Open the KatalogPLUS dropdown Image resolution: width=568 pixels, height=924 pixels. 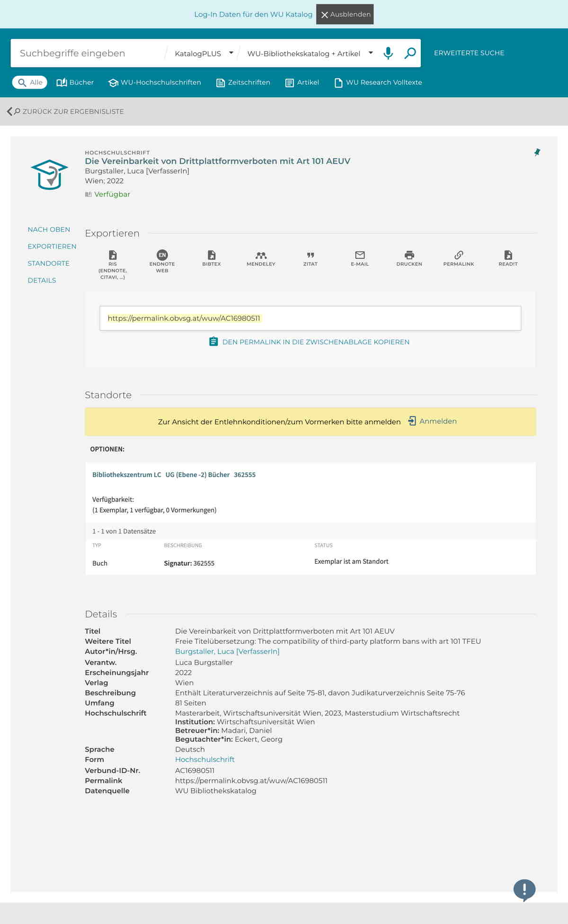click(x=204, y=53)
